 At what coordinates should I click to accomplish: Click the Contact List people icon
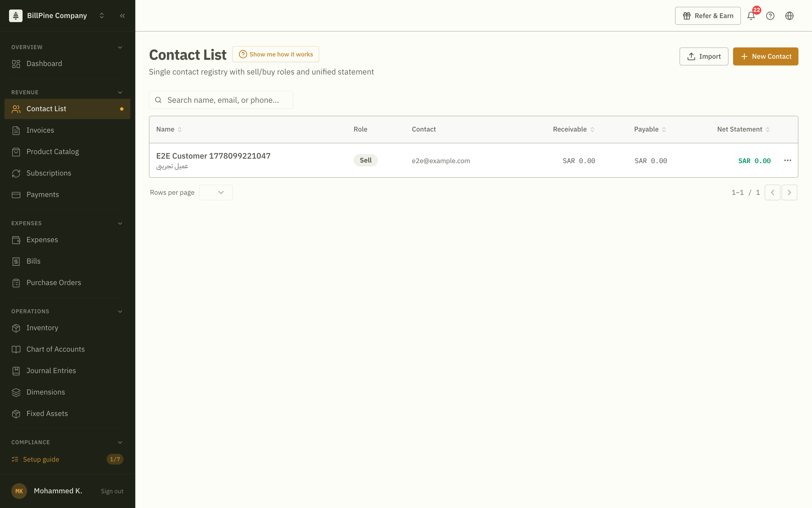pyautogui.click(x=16, y=109)
